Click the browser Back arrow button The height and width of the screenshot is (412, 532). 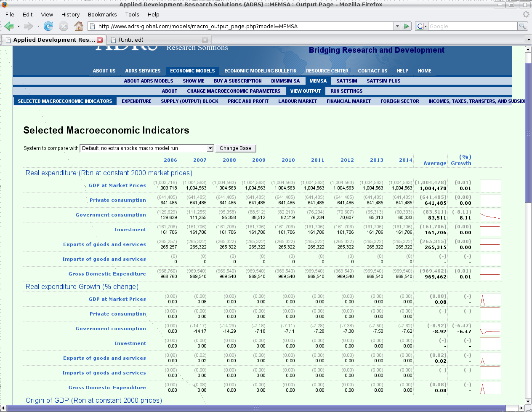(x=9, y=27)
